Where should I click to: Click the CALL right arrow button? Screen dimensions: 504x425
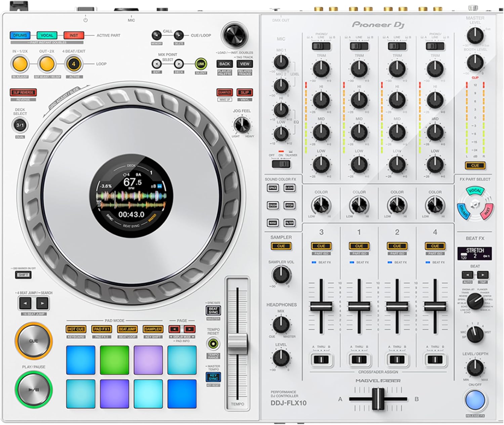tap(179, 35)
